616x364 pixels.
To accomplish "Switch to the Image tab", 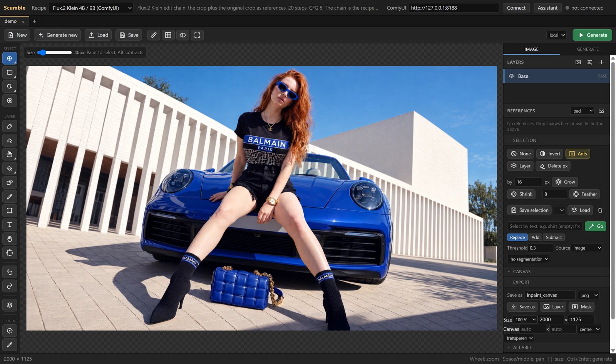I will click(531, 49).
